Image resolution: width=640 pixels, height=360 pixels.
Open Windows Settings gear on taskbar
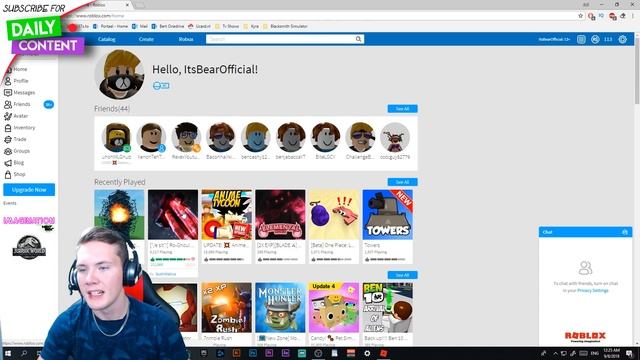click(x=367, y=353)
